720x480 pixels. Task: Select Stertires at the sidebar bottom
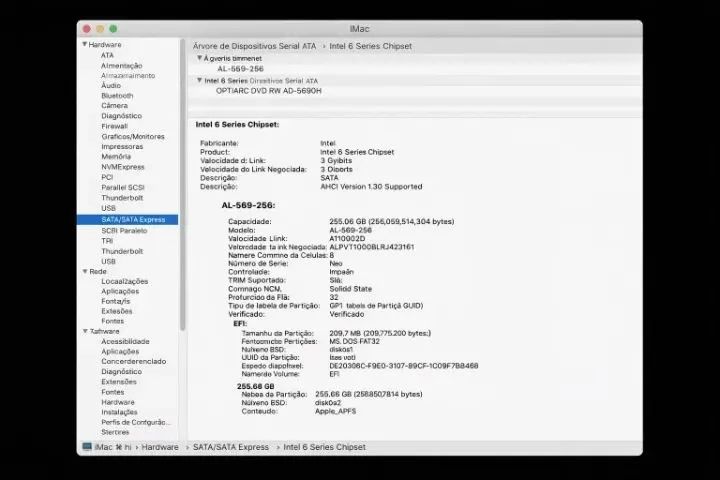click(115, 432)
